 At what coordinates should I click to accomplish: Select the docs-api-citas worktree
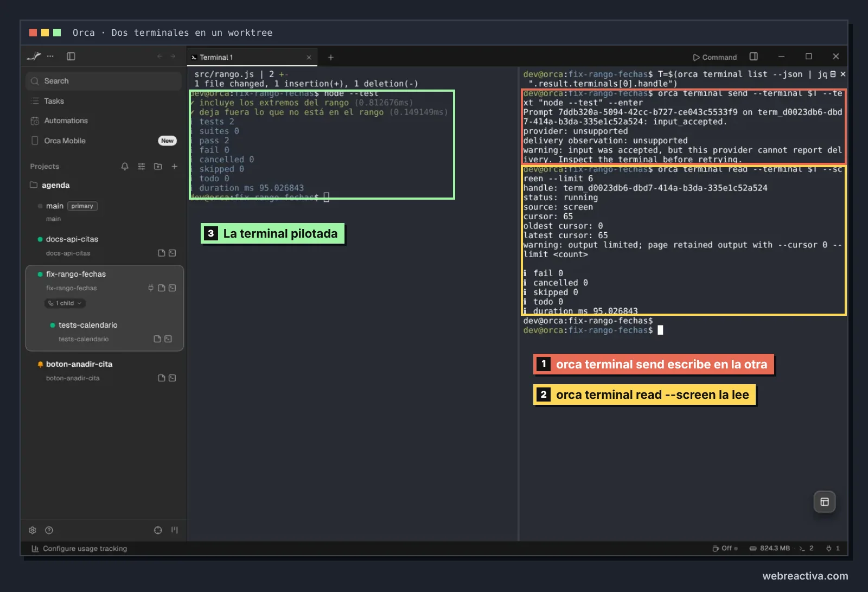pos(103,245)
